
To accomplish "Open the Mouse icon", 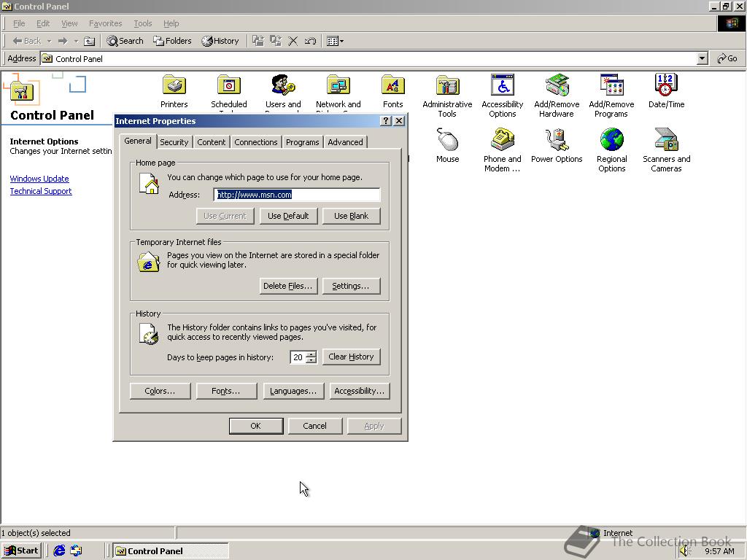I will 447,146.
